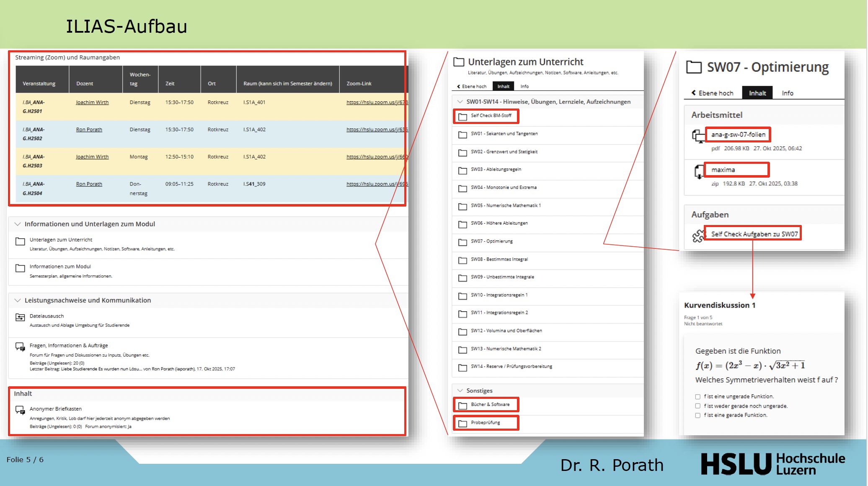Open Info tab in SW07 - Optimierung panel
868x486 pixels.
coord(787,93)
